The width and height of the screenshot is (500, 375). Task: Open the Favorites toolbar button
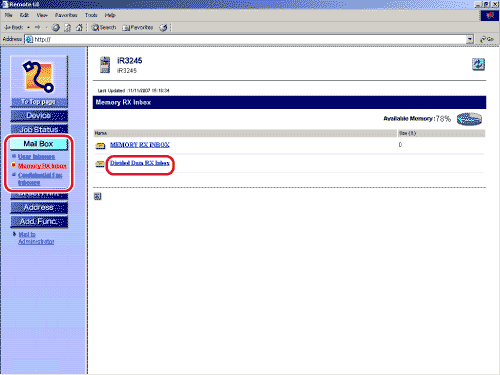coord(138,28)
